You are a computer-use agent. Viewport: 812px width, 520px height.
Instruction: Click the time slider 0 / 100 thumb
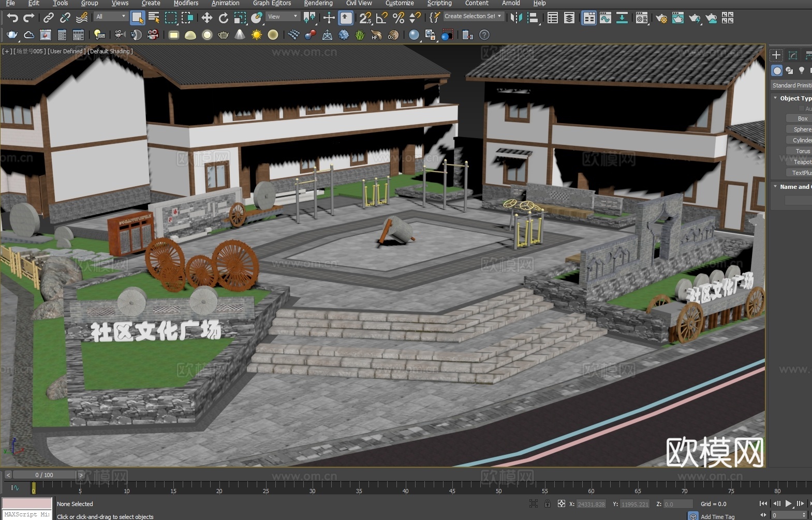45,474
